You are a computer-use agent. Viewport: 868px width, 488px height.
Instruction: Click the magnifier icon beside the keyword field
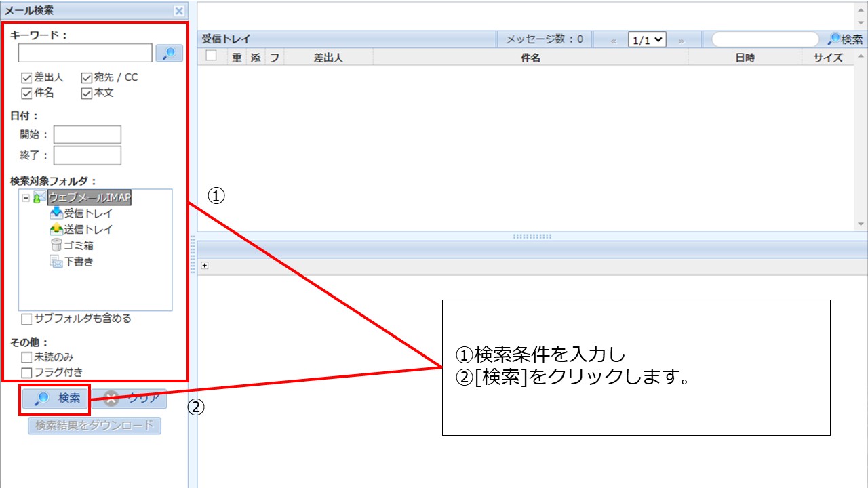pyautogui.click(x=168, y=53)
